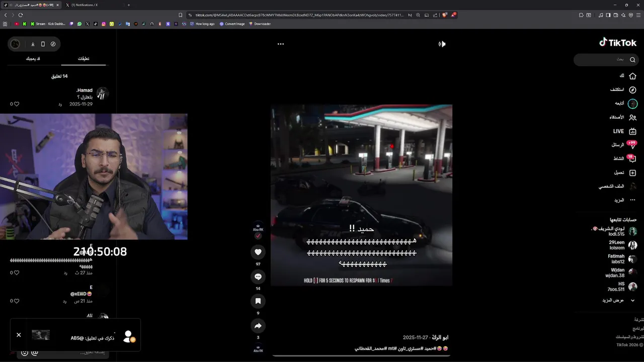Reply to the comment from 27 hours ago
This screenshot has width=644, height=362.
(x=65, y=273)
